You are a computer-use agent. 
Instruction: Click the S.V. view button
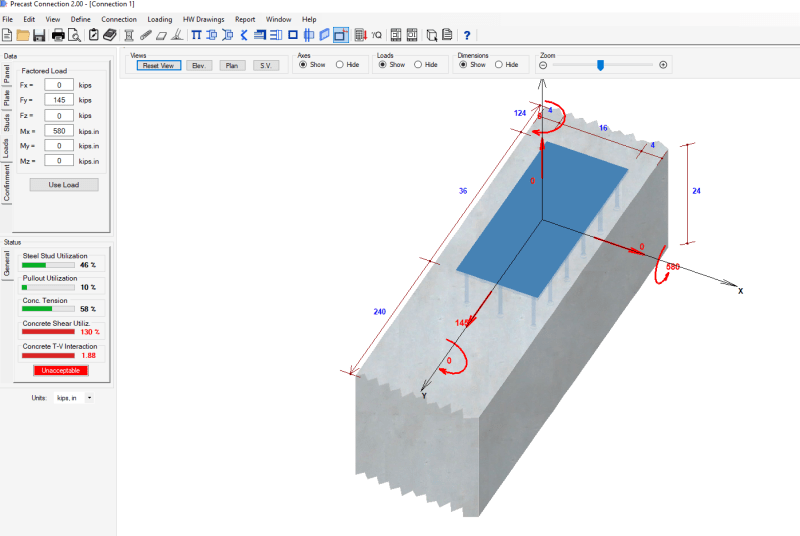[266, 65]
